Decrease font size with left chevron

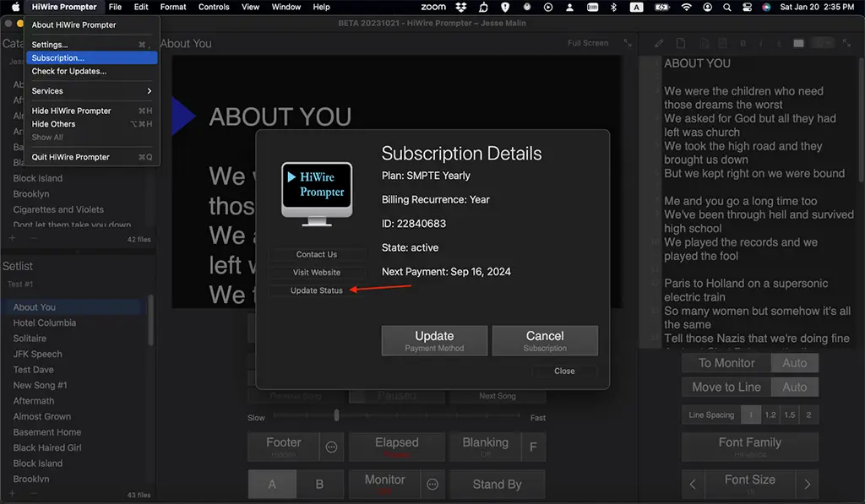pyautogui.click(x=693, y=484)
